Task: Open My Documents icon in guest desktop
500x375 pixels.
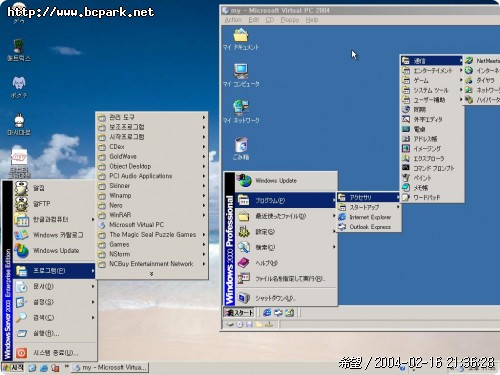Action: click(x=241, y=39)
